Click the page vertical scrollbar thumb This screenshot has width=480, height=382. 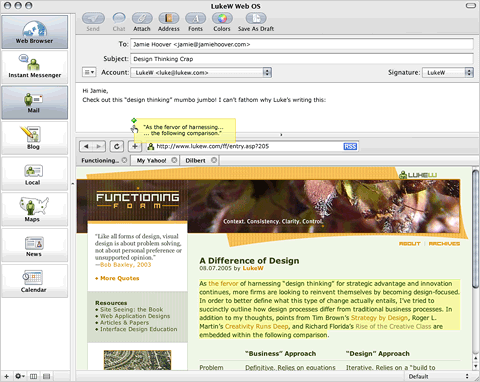(x=476, y=229)
